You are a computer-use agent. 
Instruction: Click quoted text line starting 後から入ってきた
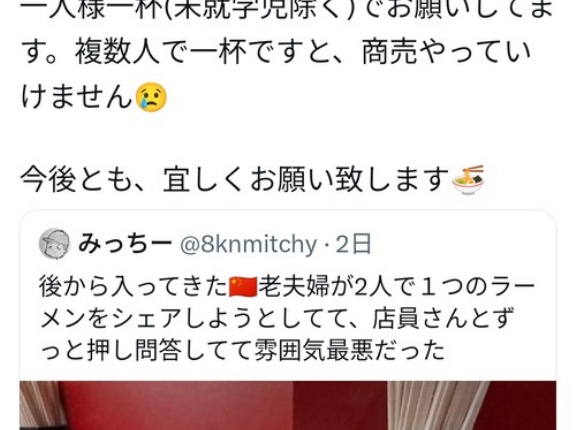point(287,288)
